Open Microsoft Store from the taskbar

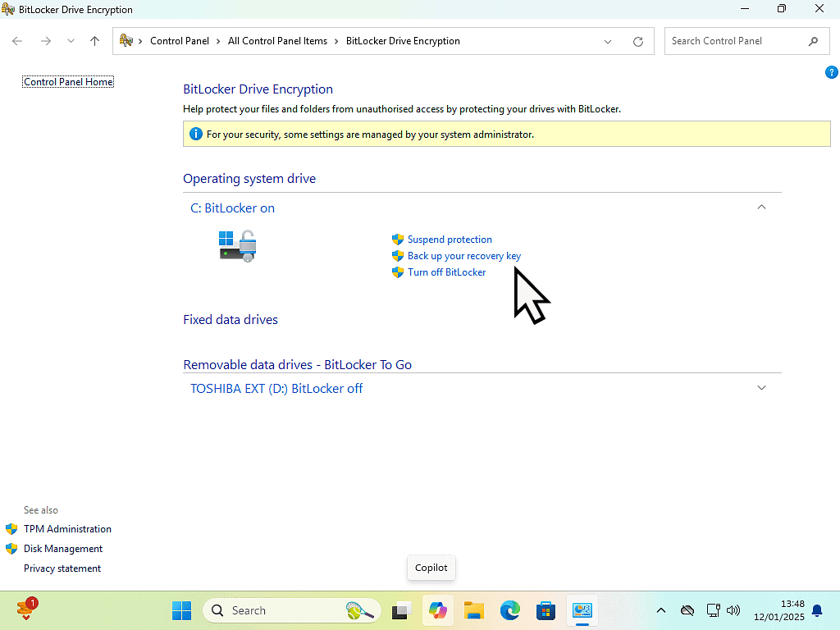pyautogui.click(x=546, y=610)
